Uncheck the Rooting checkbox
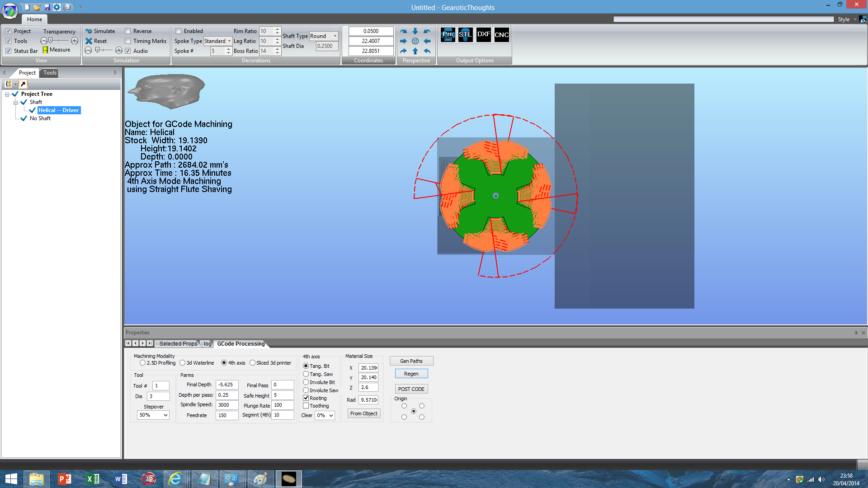The height and width of the screenshot is (488, 868). [306, 398]
